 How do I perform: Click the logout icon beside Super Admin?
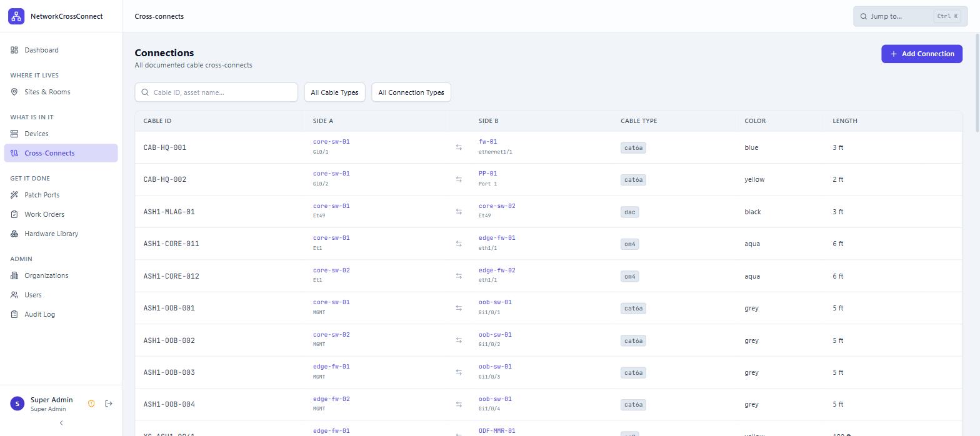[109, 404]
